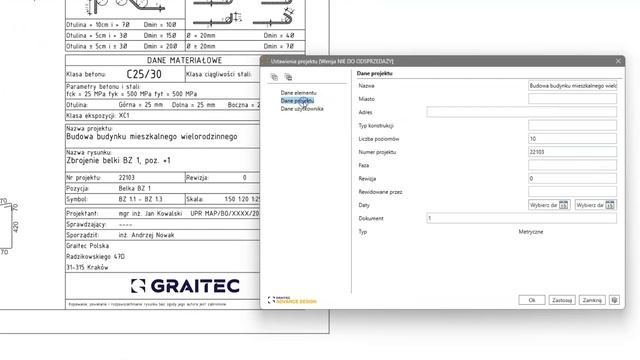Select Dane użytkownika in the tree
Screen dimensions: 640x360
(x=302, y=109)
